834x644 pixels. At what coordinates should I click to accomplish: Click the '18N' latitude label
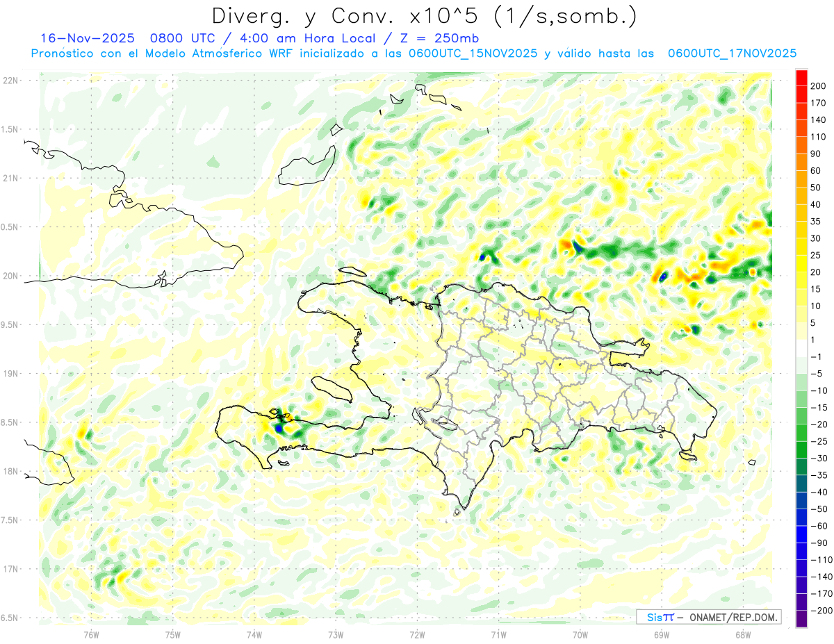coord(10,471)
